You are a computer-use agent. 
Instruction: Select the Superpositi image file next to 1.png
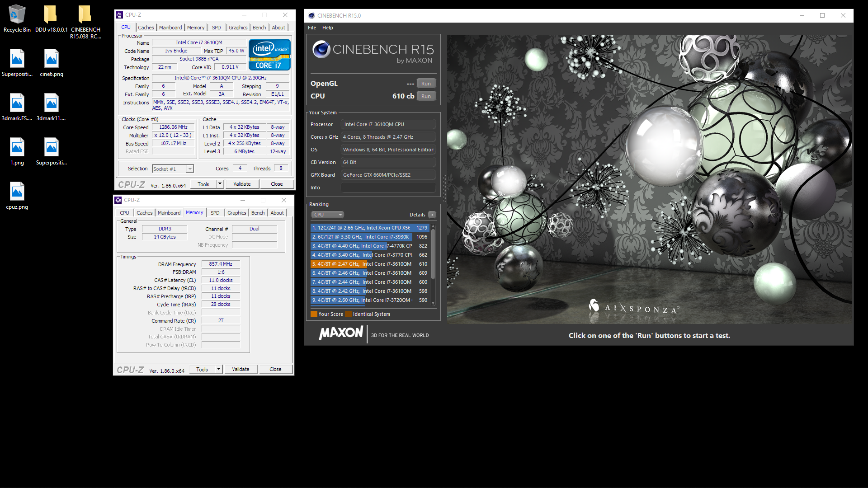point(51,151)
